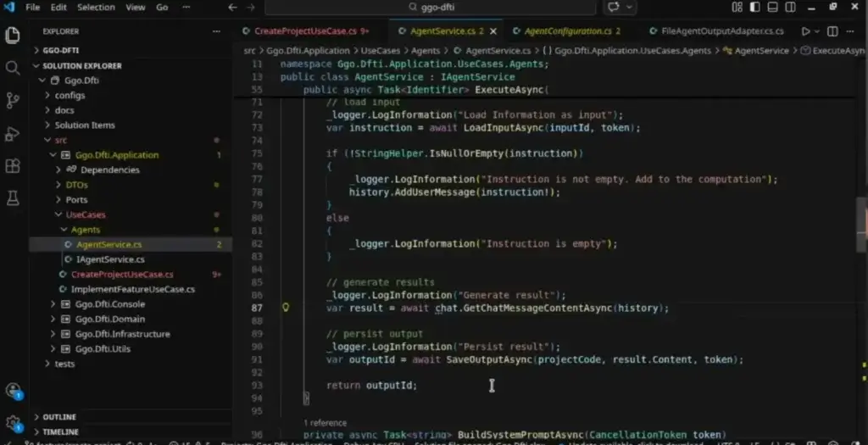Open the Testing flask icon

tap(13, 198)
